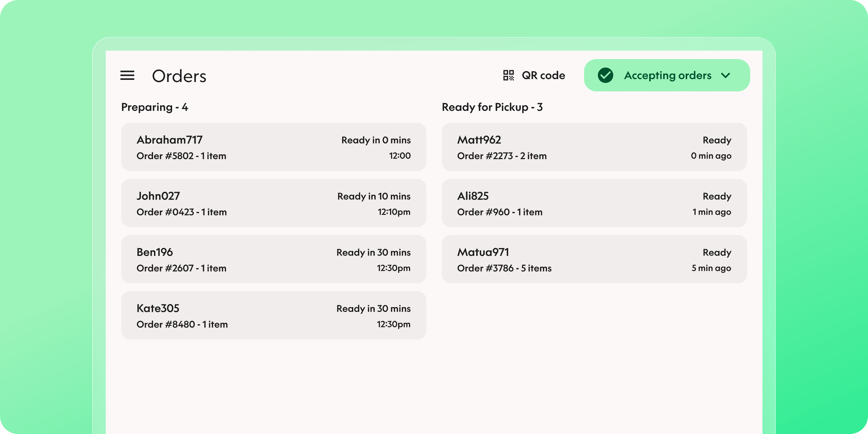Select Matua971 order #3786 with 5 items

point(594,259)
